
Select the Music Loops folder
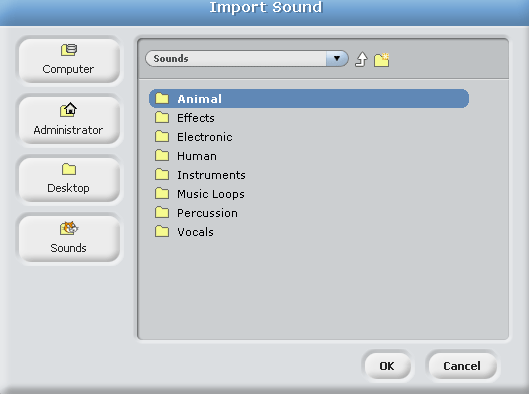[309, 194]
